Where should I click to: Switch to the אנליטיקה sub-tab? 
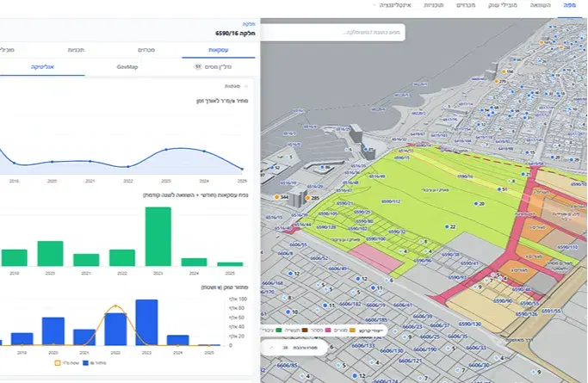click(x=42, y=67)
